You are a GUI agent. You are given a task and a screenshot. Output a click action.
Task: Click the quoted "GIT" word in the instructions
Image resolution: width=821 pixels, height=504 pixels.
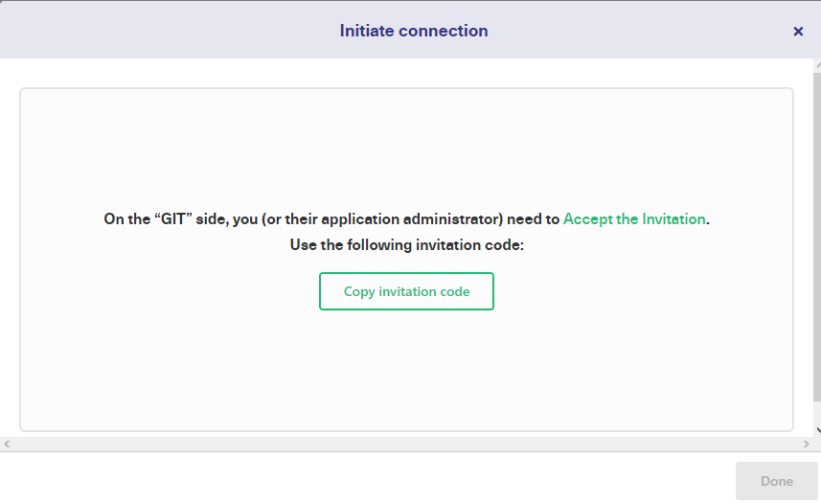point(173,219)
